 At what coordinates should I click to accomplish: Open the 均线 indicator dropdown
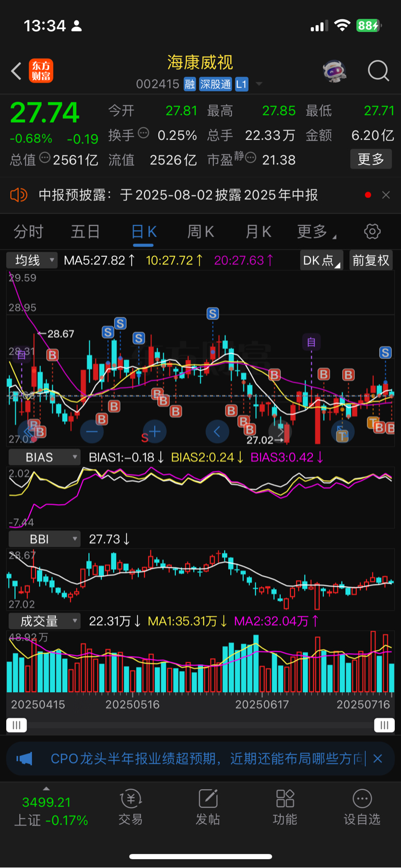tap(32, 260)
